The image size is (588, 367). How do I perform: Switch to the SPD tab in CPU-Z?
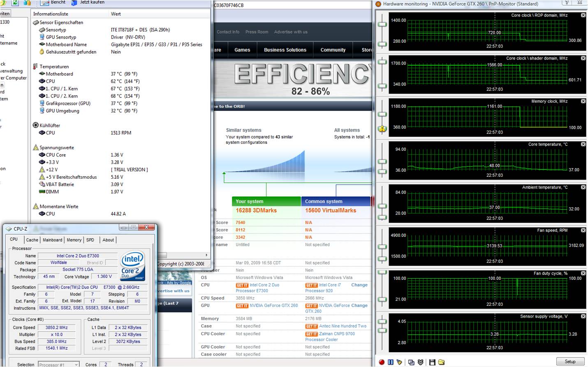[x=90, y=240]
